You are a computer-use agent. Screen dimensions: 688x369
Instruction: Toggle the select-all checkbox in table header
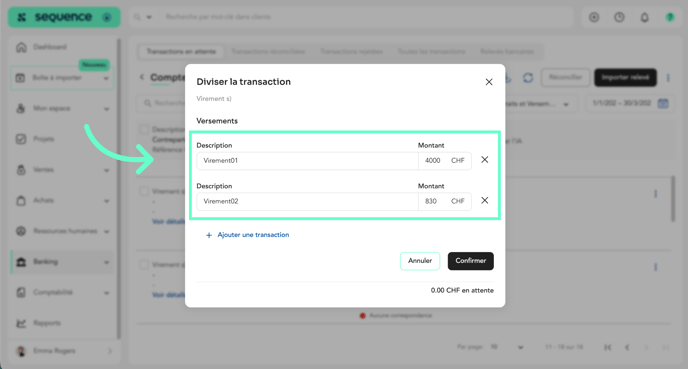pyautogui.click(x=144, y=129)
